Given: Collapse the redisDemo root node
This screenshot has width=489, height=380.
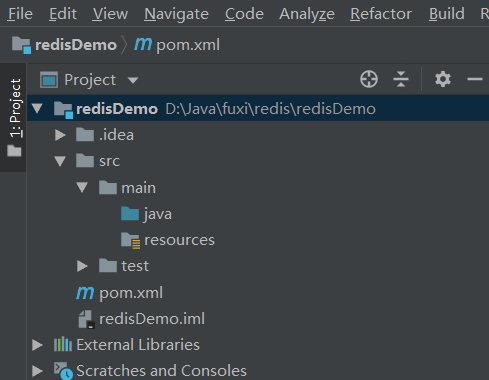Looking at the screenshot, I should tap(37, 108).
